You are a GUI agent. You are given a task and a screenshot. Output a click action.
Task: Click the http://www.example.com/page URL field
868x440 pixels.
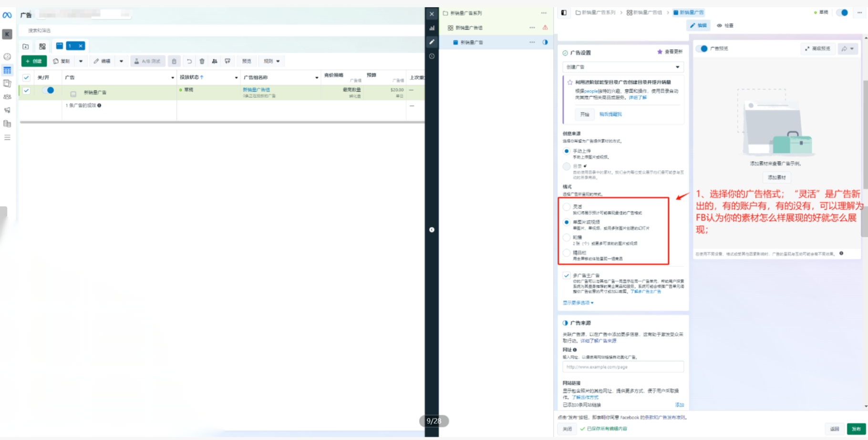(x=623, y=367)
